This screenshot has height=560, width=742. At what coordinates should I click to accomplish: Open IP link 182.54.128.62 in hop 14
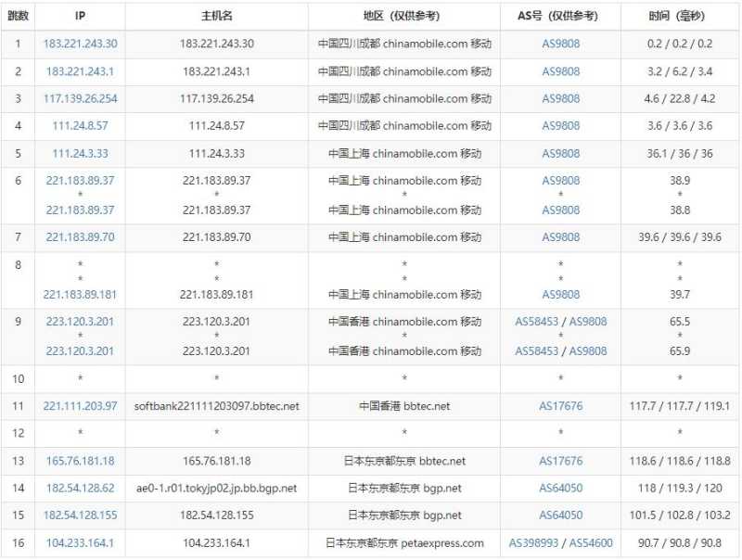pyautogui.click(x=80, y=488)
